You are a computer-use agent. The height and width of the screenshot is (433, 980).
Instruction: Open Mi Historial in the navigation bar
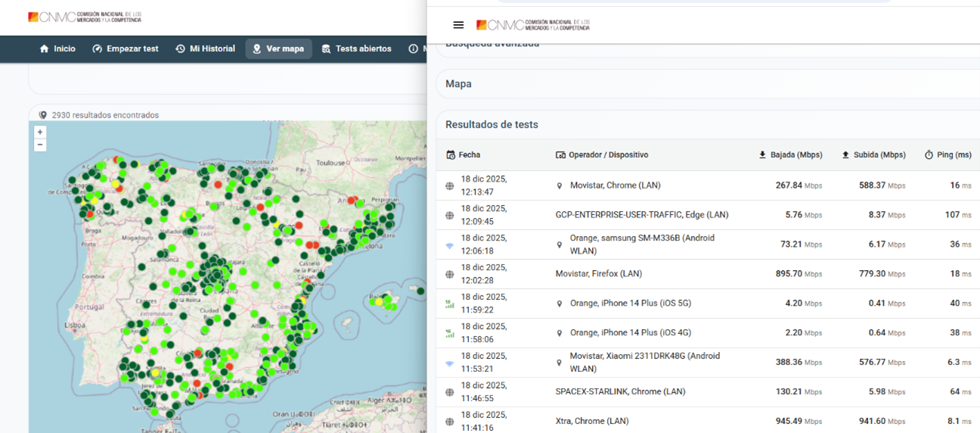(x=205, y=48)
